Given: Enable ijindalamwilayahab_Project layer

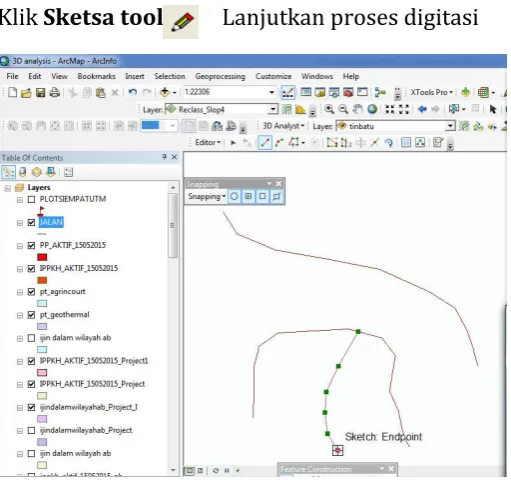Looking at the screenshot, I should (31, 430).
